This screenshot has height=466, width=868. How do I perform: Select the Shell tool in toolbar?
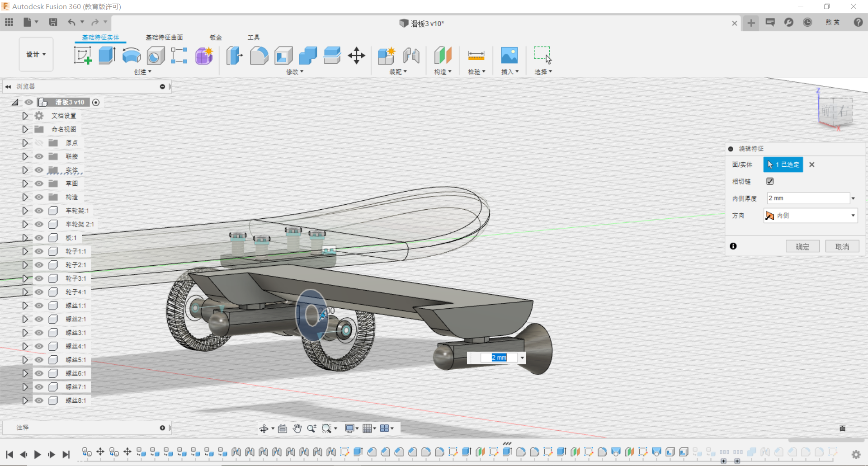coord(283,56)
